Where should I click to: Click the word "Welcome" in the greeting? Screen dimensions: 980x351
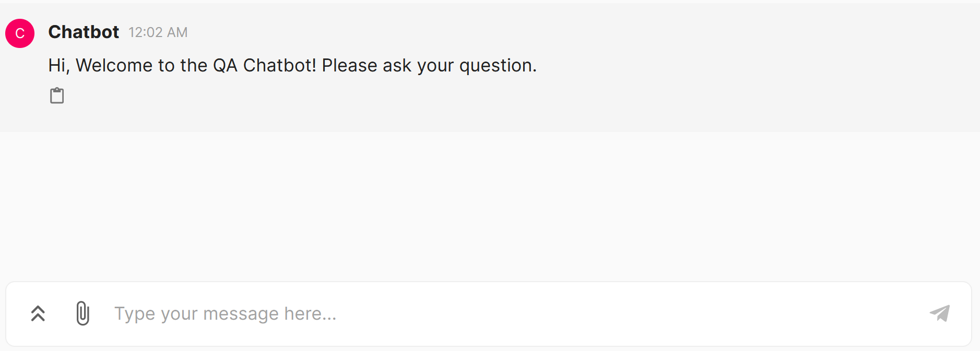[x=114, y=66]
